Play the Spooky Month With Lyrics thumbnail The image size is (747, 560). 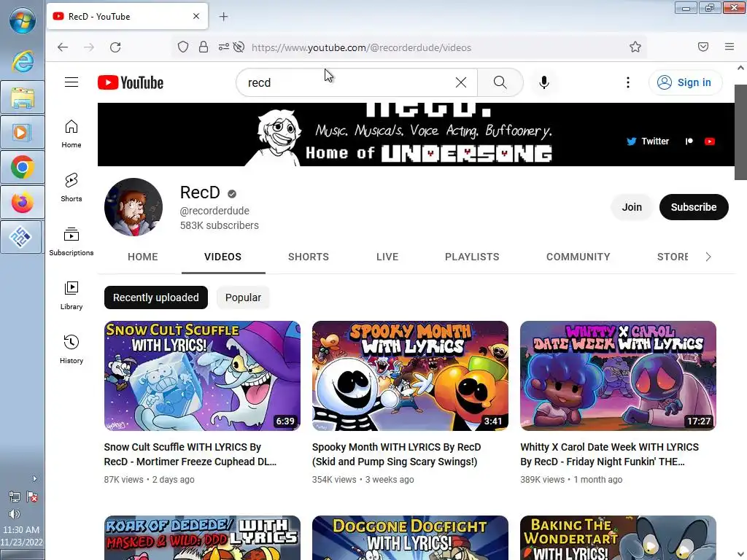pyautogui.click(x=410, y=376)
